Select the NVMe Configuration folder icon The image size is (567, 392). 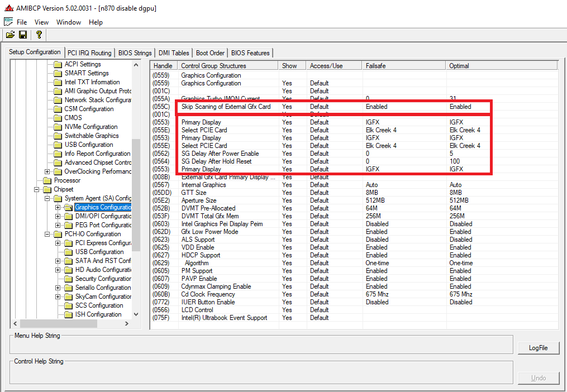pos(58,127)
